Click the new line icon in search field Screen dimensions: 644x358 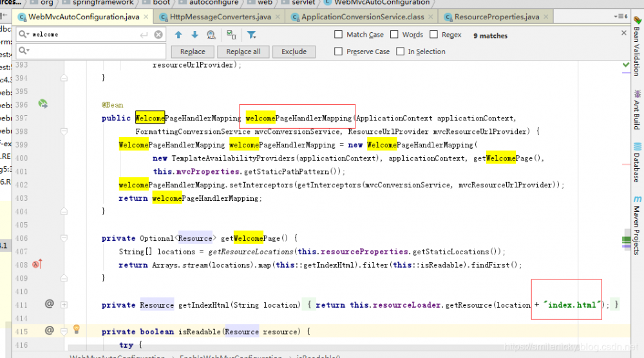tap(144, 35)
